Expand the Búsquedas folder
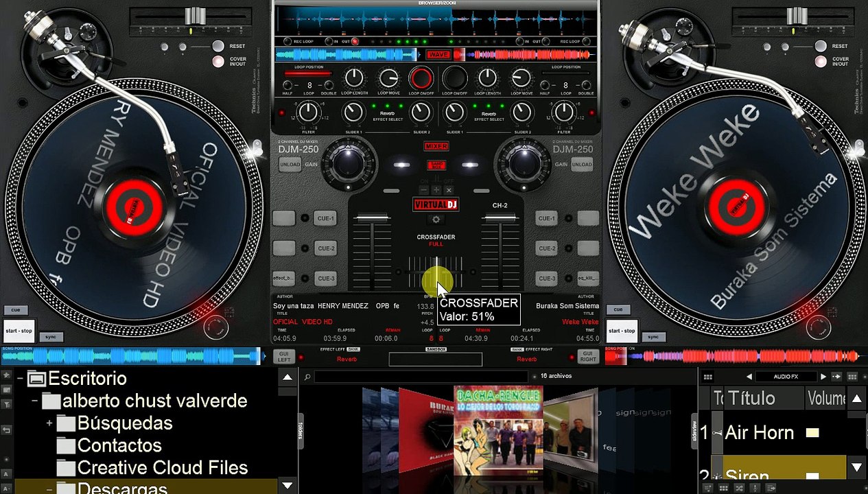Image resolution: width=868 pixels, height=494 pixels. [x=49, y=423]
